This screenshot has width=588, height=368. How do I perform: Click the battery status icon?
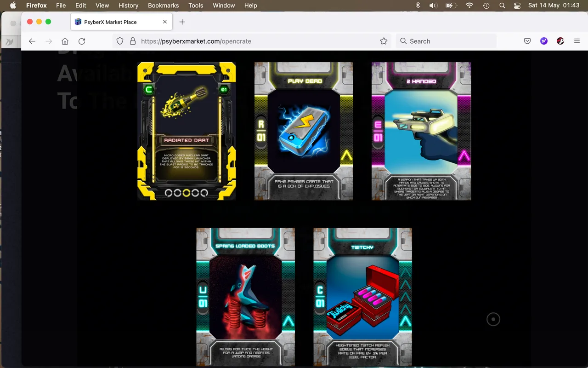451,6
